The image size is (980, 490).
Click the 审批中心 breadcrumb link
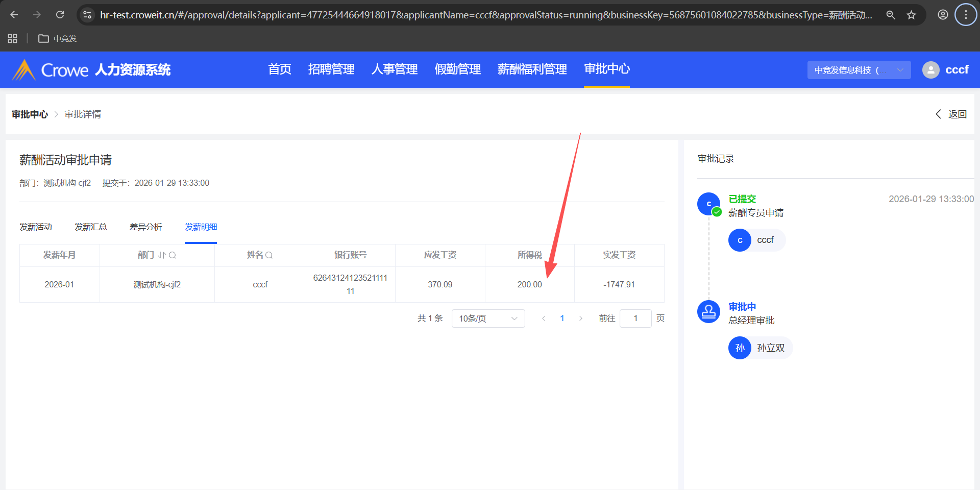[x=30, y=114]
